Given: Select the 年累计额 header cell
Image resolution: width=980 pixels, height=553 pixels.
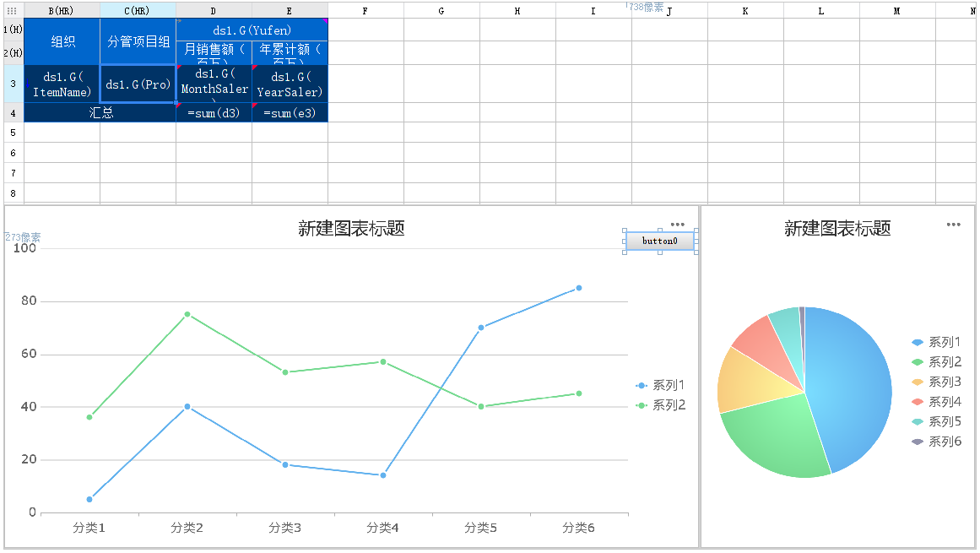Looking at the screenshot, I should (x=290, y=53).
